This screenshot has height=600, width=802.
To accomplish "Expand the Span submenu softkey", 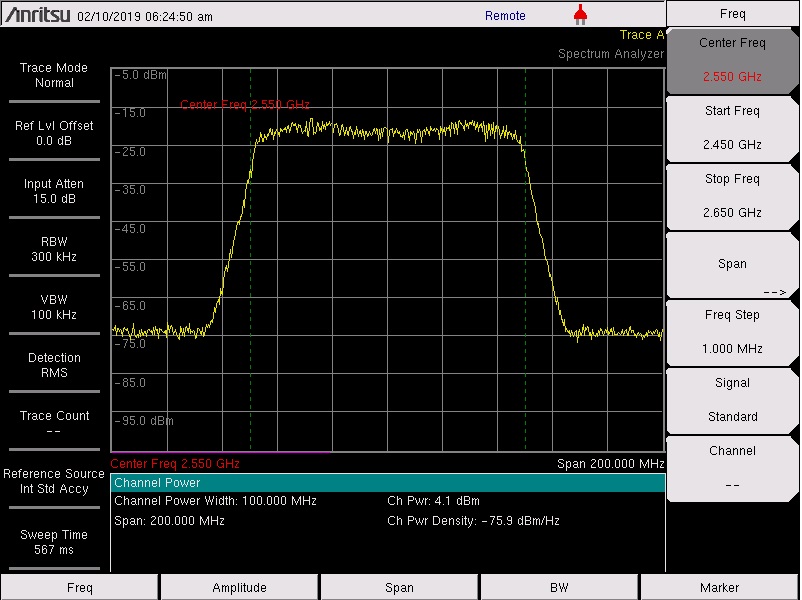I will tap(732, 264).
